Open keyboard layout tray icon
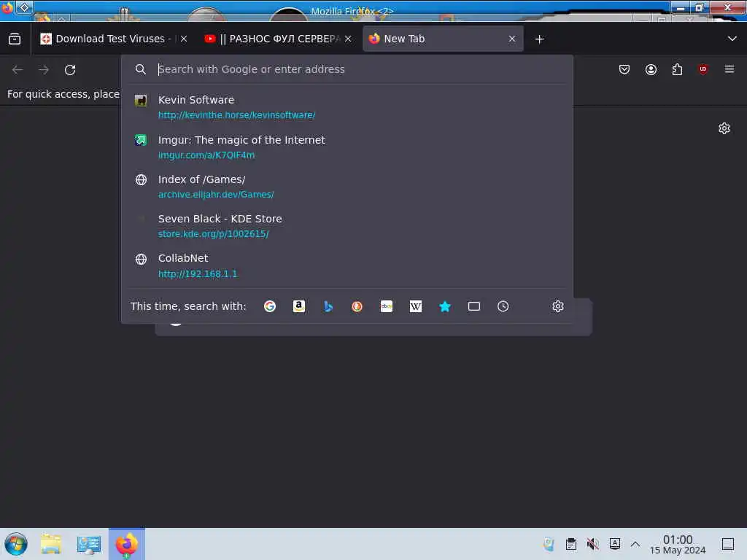747x560 pixels. [x=614, y=544]
